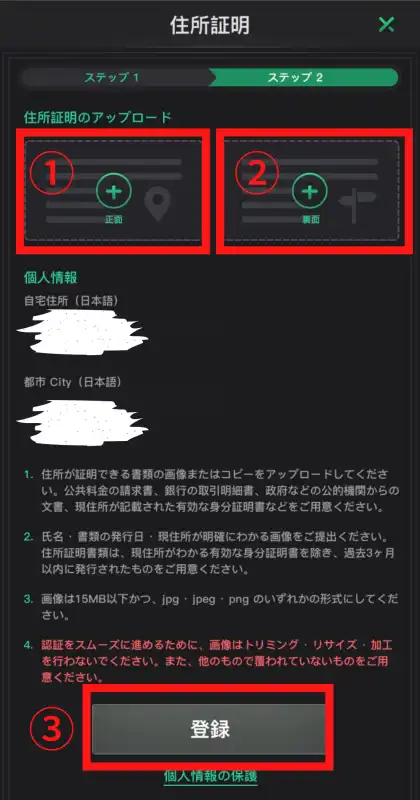Click the signpost icon in the back upload box

tap(357, 205)
